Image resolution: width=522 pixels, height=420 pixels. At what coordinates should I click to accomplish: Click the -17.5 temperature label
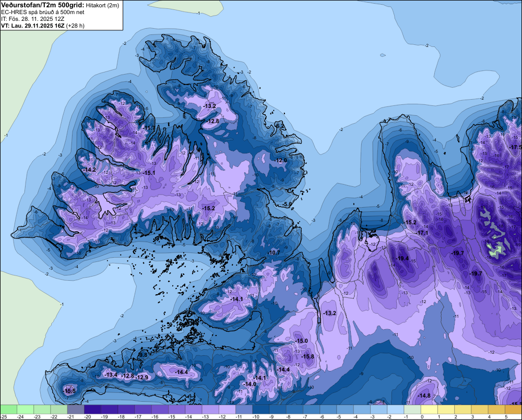[516, 147]
